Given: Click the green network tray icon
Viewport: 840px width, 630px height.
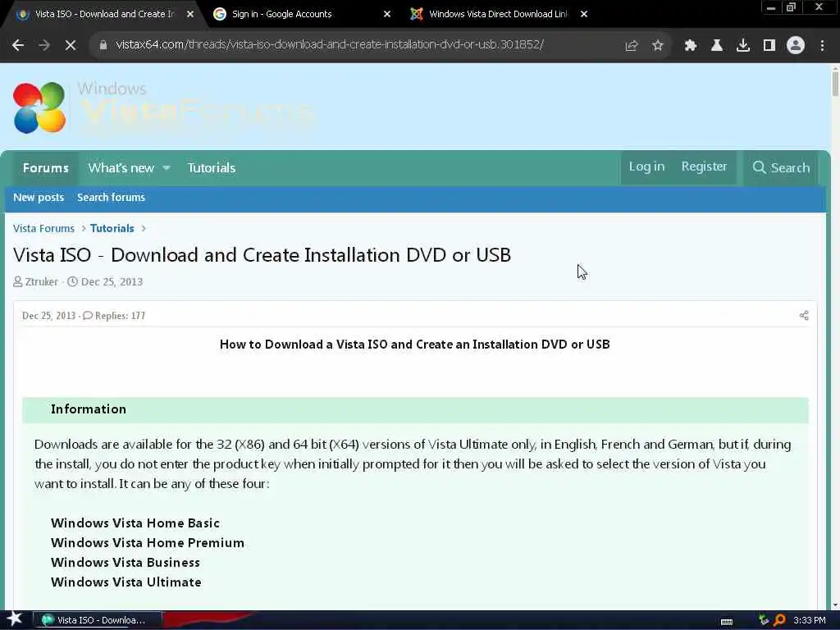Looking at the screenshot, I should coord(764,620).
